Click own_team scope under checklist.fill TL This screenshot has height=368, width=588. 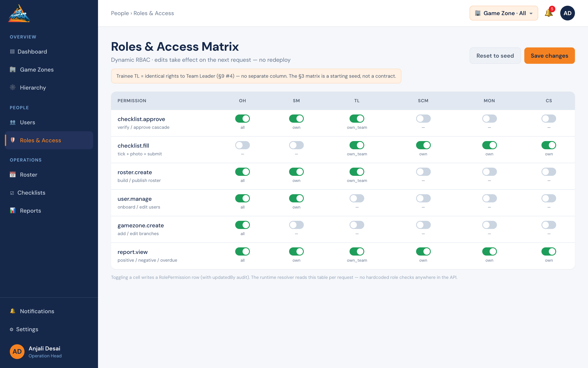pos(357,154)
